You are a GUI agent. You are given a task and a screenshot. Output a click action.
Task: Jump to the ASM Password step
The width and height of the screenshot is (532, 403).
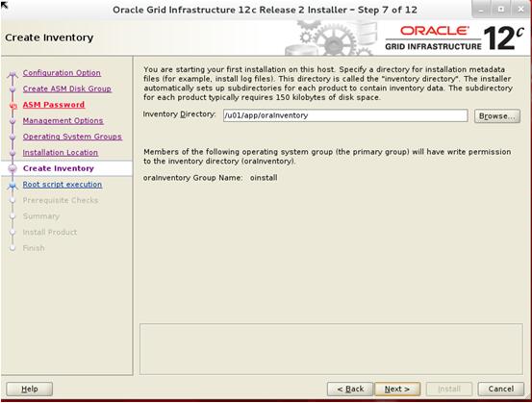(54, 105)
